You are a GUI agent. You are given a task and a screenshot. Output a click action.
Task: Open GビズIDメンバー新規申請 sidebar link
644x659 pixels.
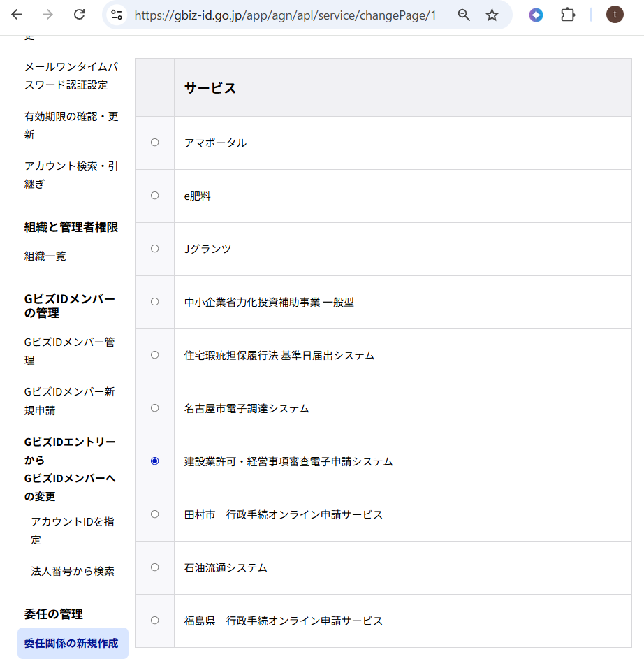69,401
